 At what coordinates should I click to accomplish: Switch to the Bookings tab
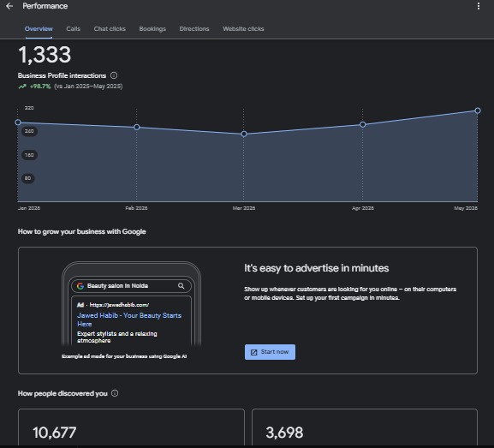(x=152, y=28)
